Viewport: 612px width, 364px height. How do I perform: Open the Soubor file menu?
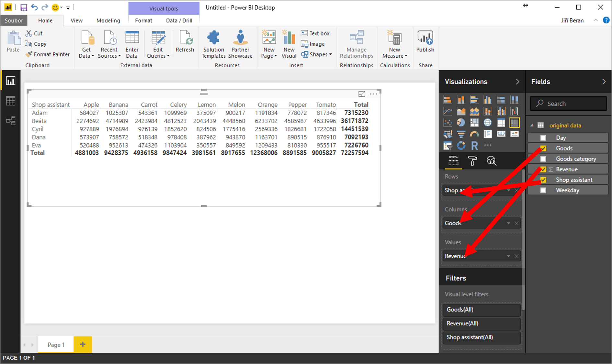coord(14,20)
